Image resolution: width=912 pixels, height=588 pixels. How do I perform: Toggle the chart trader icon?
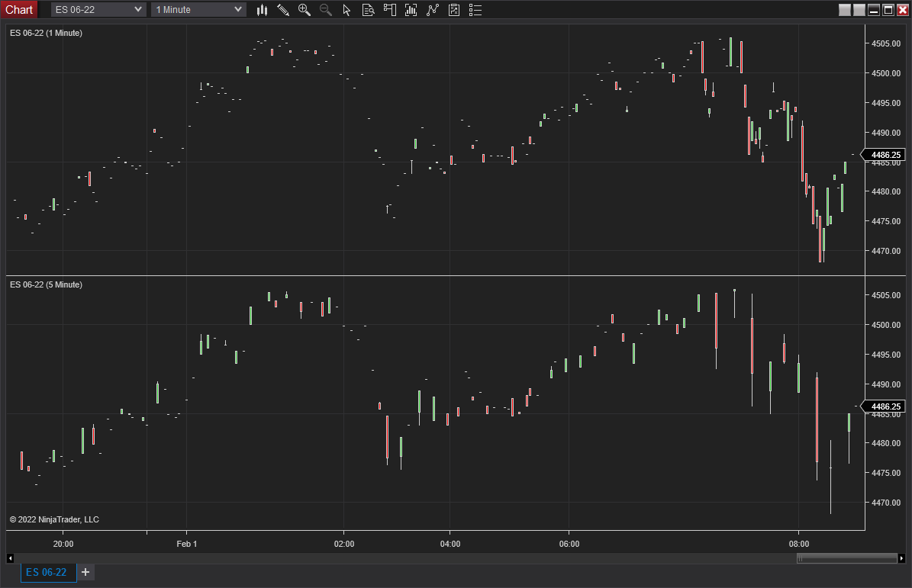point(390,10)
